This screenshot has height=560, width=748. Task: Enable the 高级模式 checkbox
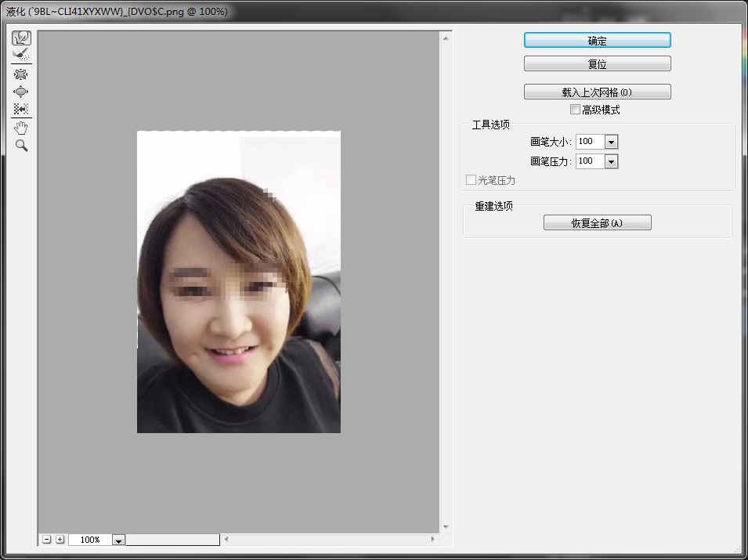pyautogui.click(x=575, y=110)
